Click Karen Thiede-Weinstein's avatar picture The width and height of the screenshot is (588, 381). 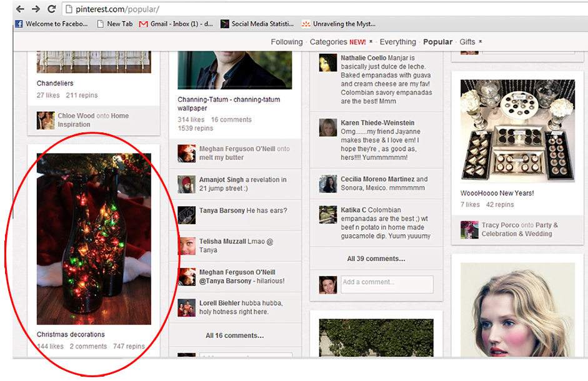(328, 127)
